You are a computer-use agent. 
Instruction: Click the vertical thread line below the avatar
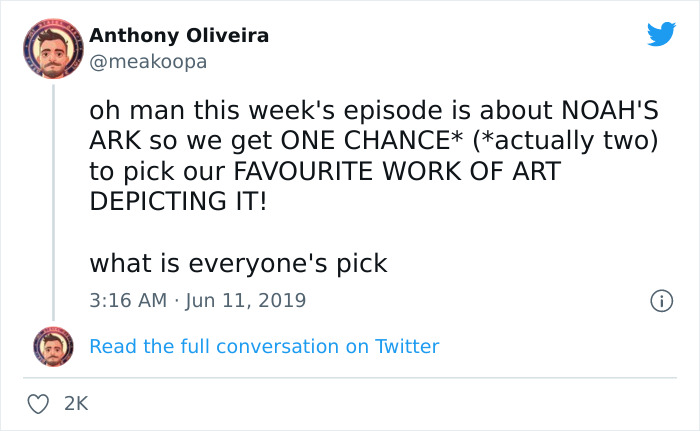coord(53,200)
